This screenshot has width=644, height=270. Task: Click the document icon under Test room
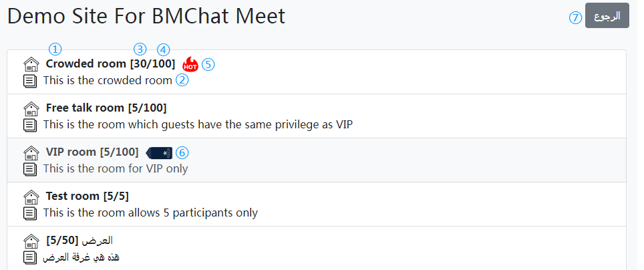coord(30,213)
